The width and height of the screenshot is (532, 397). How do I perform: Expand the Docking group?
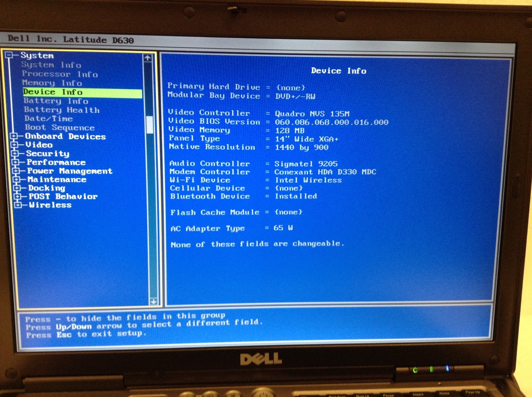(x=17, y=188)
